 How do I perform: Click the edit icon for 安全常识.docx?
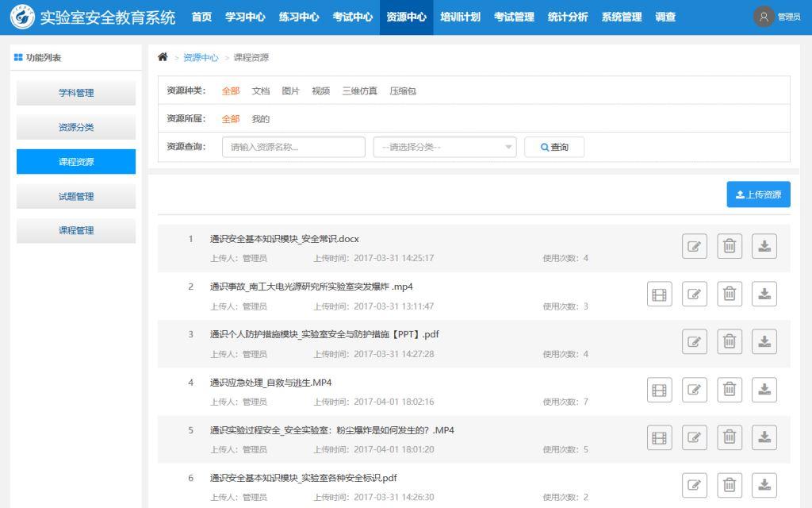694,247
